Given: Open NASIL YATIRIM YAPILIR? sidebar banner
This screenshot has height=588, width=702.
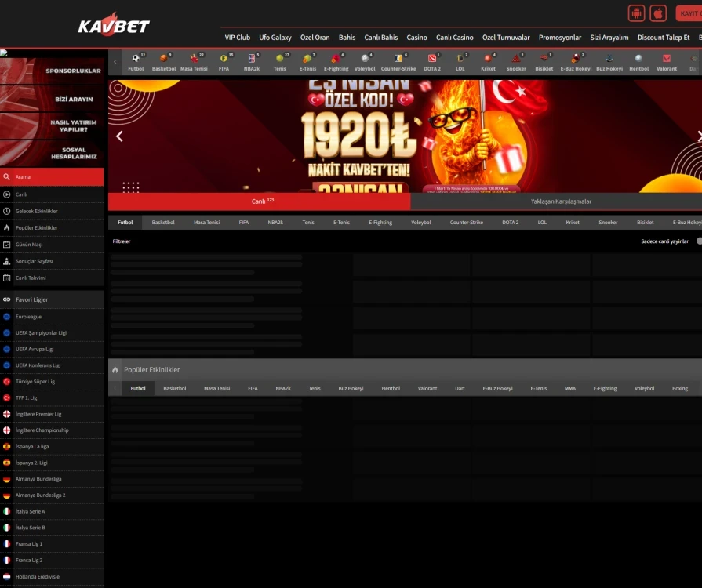Looking at the screenshot, I should click(x=52, y=125).
